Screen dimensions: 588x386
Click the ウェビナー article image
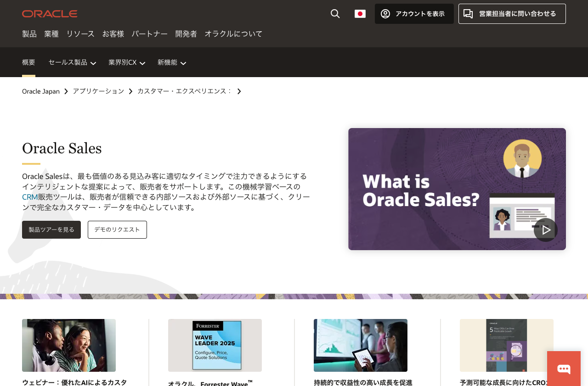68,345
